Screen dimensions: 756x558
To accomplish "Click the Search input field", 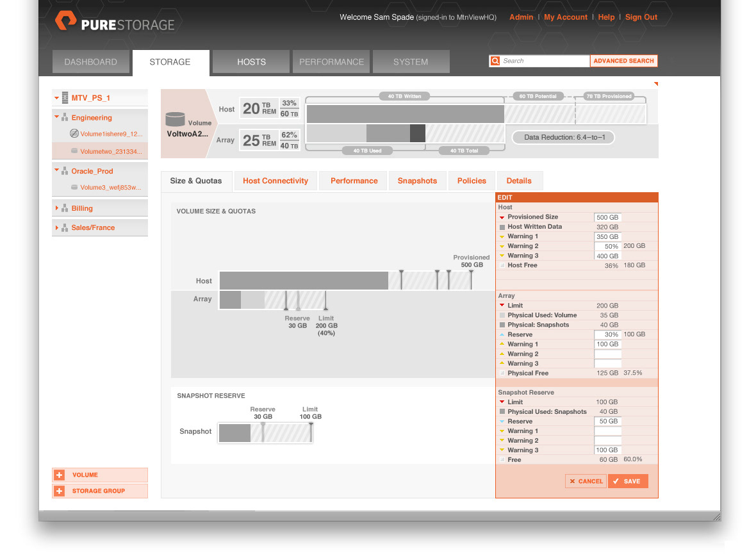I will point(545,61).
